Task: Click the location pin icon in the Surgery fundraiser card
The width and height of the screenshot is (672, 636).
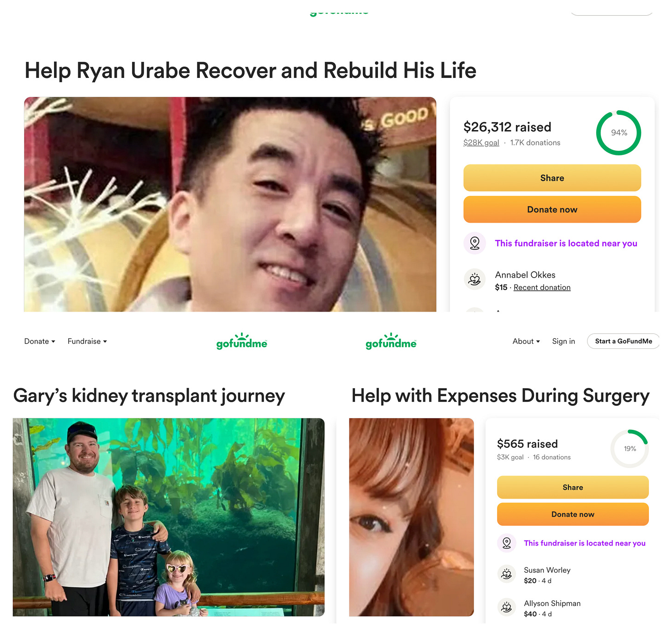Action: (506, 543)
